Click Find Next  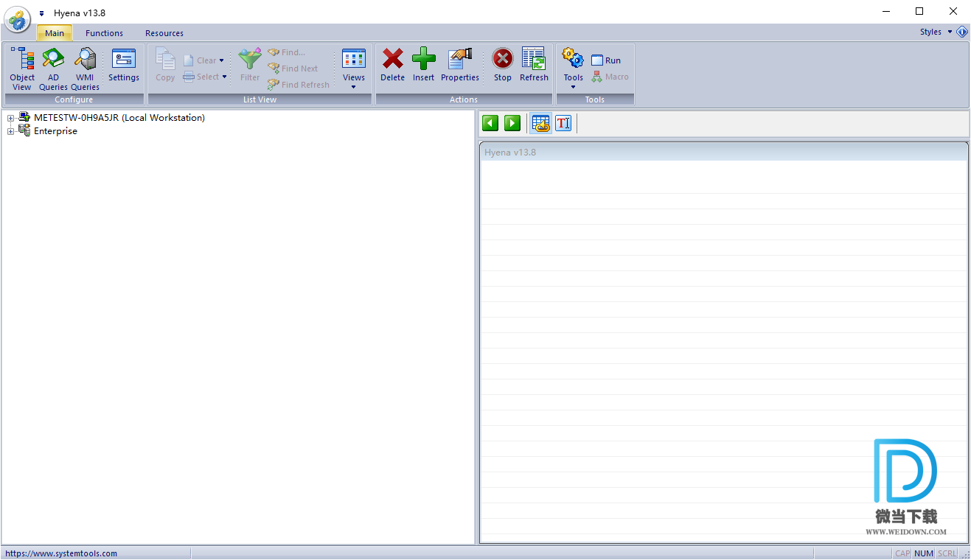[293, 69]
